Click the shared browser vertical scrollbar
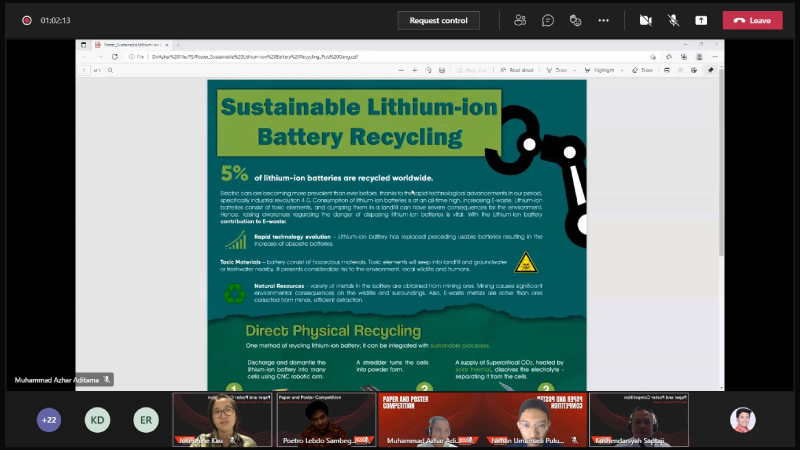 (x=721, y=163)
